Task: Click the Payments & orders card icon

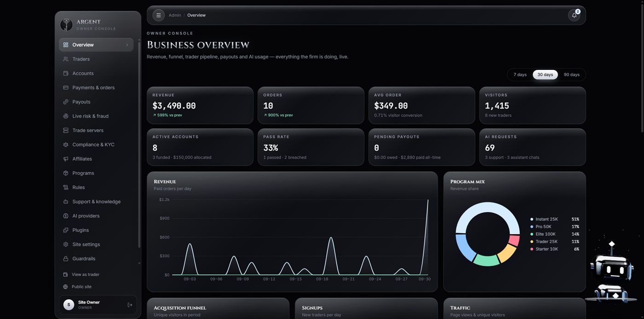Action: (x=66, y=87)
